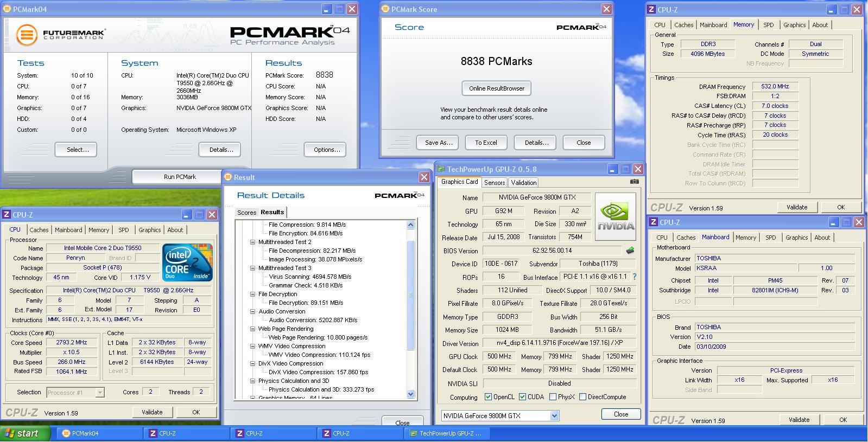Click the NVIDIA logo in GPU-Z
Viewport: 868px width, 442px height.
(x=616, y=217)
